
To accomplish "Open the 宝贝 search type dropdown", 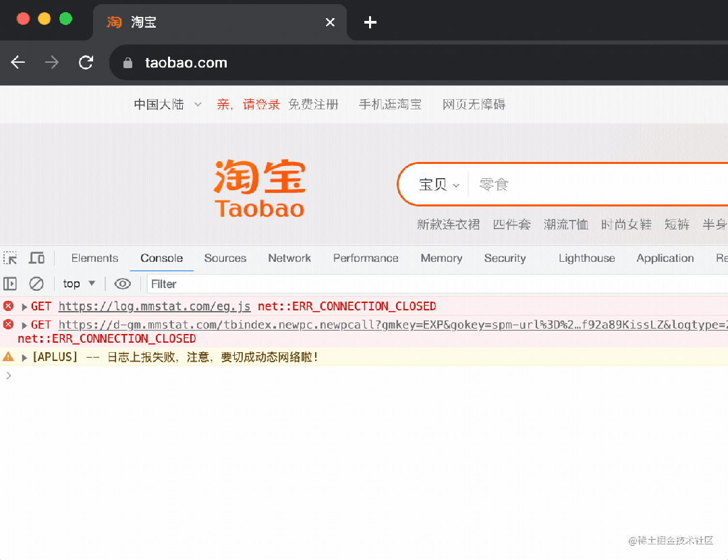I will [x=439, y=185].
